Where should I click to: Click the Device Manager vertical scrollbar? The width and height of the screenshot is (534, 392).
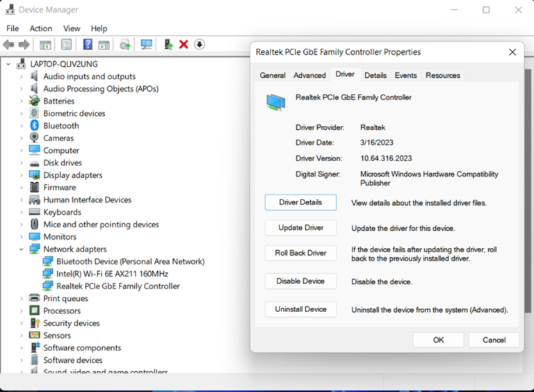(x=528, y=190)
